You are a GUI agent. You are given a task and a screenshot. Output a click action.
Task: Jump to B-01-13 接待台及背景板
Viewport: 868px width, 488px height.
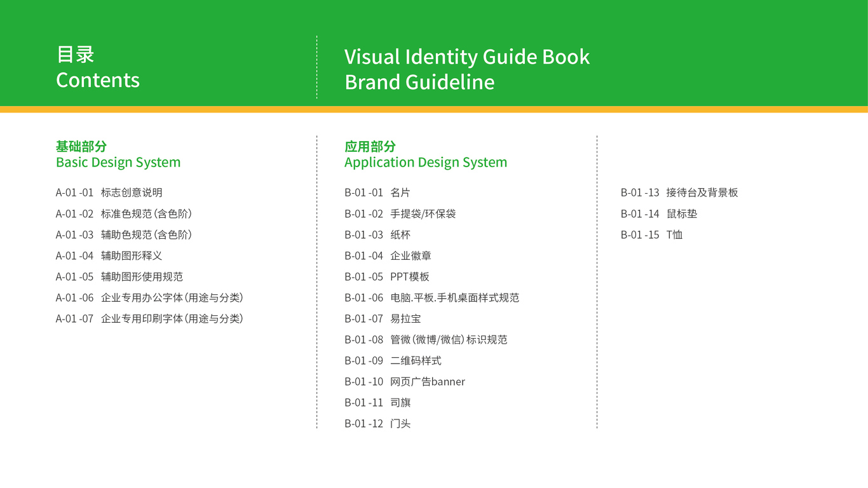click(679, 193)
